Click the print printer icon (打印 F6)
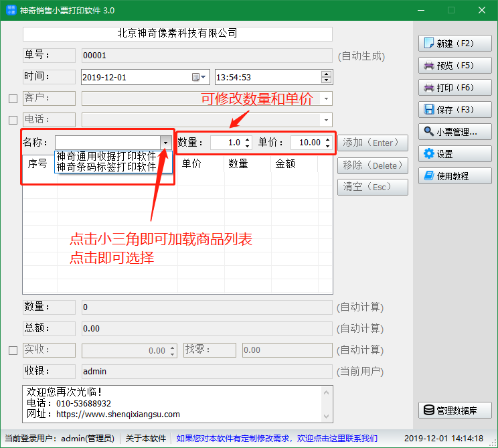The height and width of the screenshot is (448, 498). [429, 88]
